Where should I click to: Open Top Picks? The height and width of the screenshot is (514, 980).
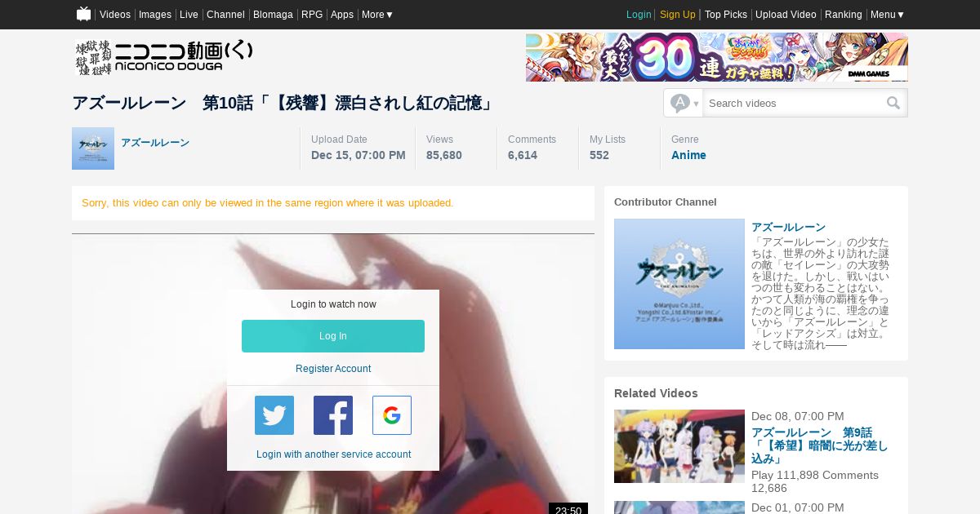tap(726, 15)
